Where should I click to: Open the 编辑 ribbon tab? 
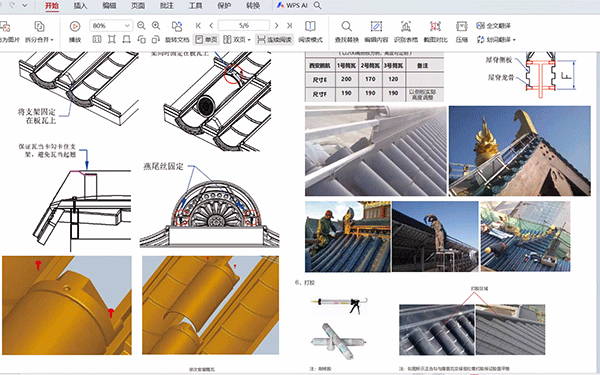(x=109, y=6)
